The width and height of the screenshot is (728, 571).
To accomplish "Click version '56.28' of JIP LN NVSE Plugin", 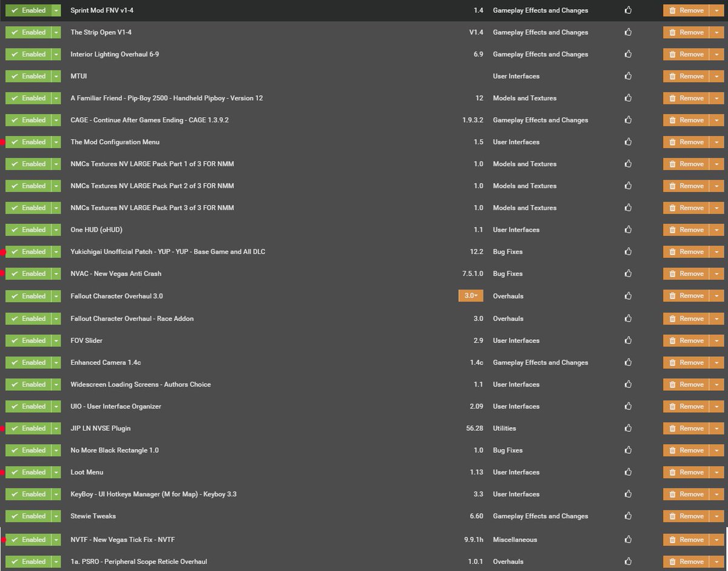I will click(474, 428).
